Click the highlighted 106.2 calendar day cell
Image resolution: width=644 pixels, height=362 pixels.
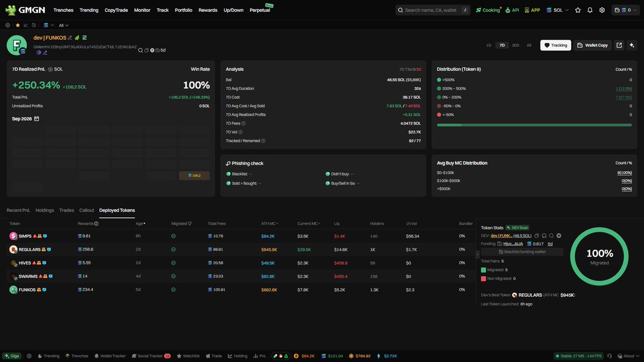194,175
